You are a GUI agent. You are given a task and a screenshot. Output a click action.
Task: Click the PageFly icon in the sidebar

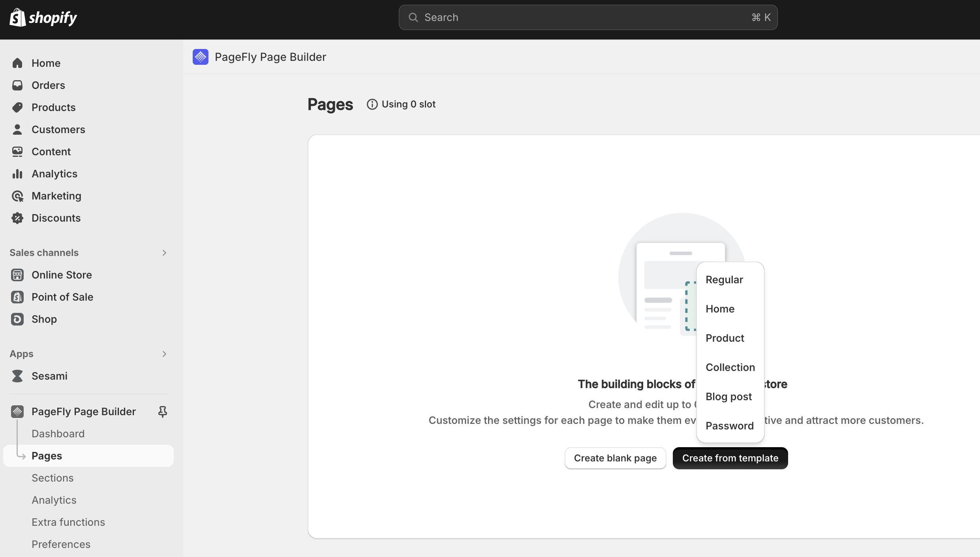coord(17,412)
